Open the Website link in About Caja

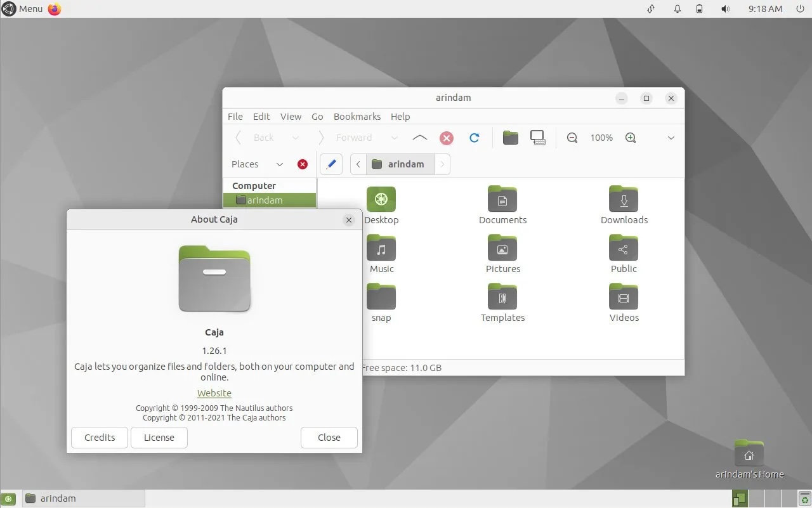point(214,393)
